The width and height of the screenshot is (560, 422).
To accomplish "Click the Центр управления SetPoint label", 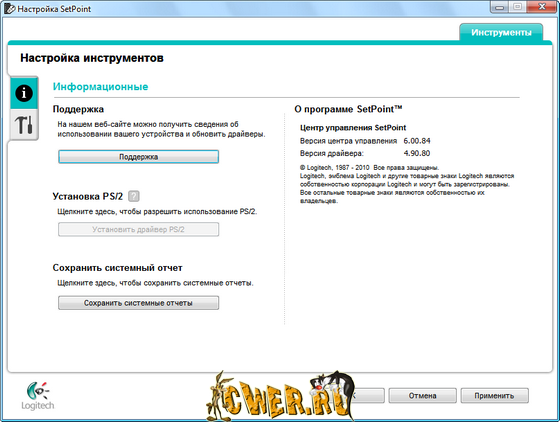I will [x=353, y=127].
